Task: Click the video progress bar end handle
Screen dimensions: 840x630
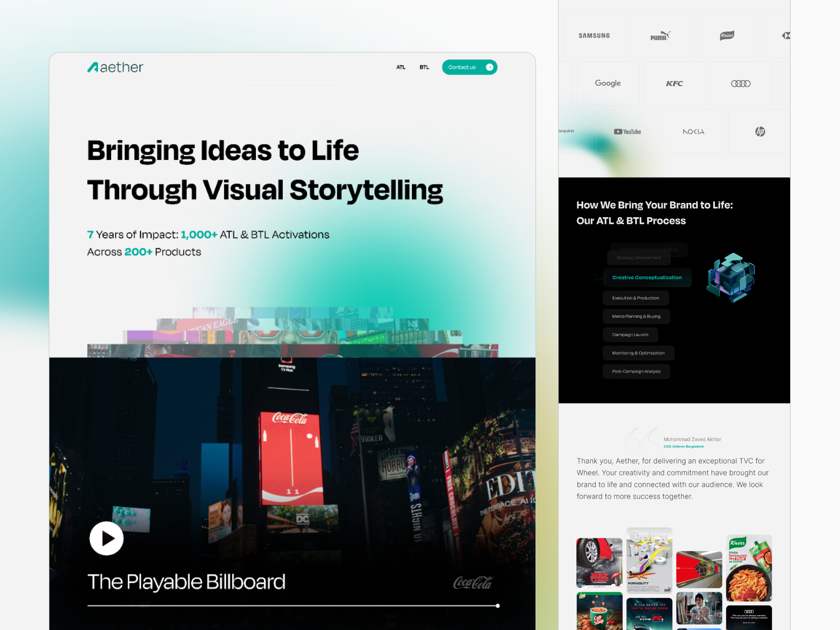Action: (497, 606)
